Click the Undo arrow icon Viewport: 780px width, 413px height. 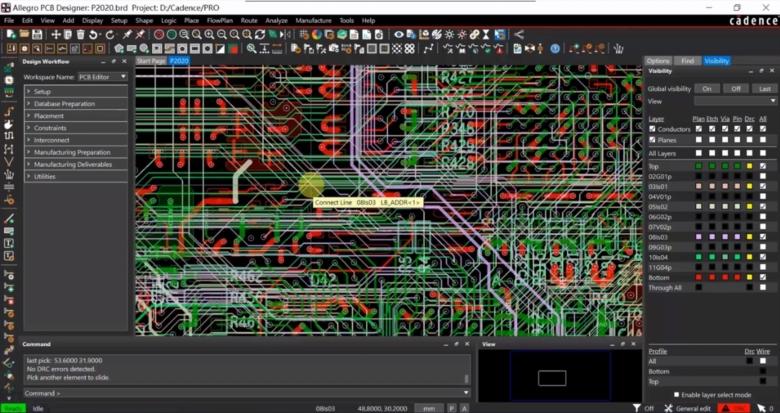[92, 34]
